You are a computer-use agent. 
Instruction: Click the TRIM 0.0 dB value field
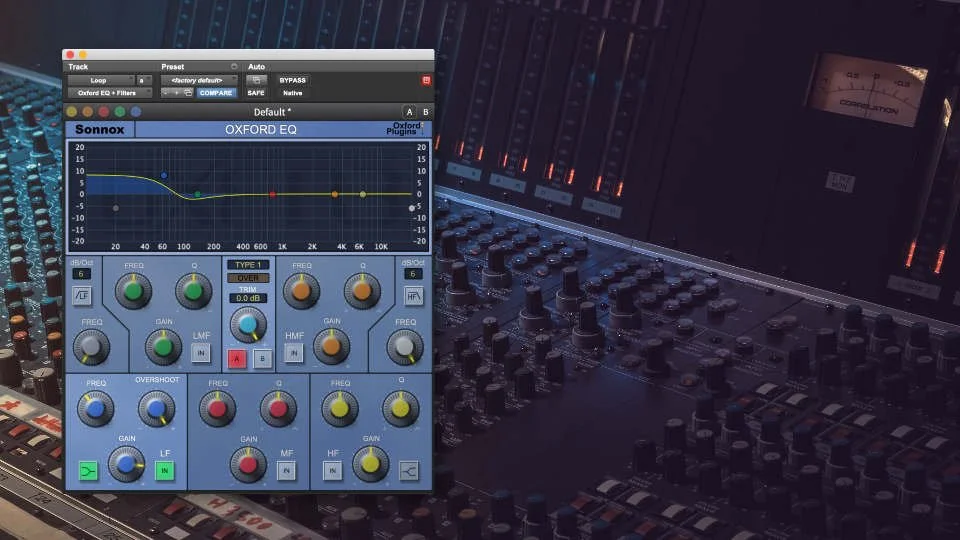(248, 298)
